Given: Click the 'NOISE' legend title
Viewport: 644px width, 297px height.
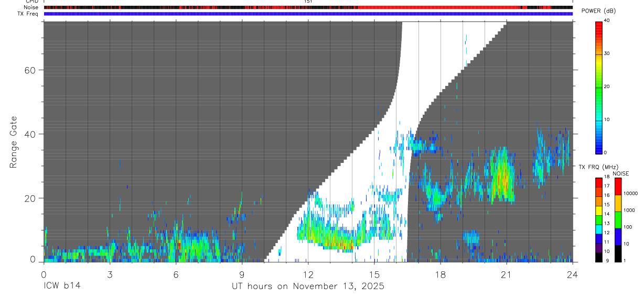Looking at the screenshot, I should pyautogui.click(x=621, y=173).
